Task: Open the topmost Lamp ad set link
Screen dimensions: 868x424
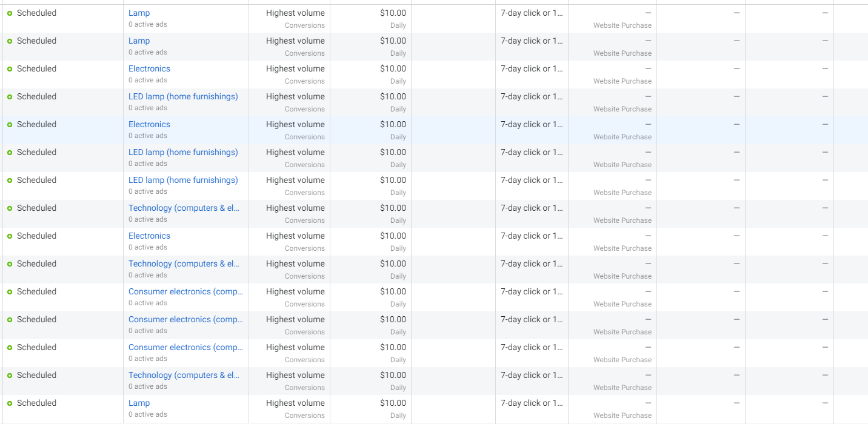Action: coord(139,13)
